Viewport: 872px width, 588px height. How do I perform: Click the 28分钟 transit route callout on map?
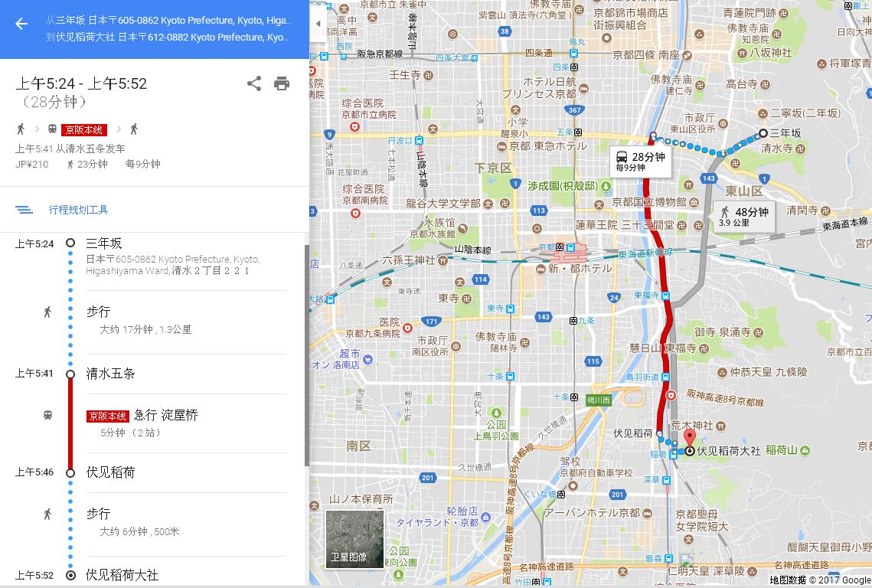pos(639,162)
